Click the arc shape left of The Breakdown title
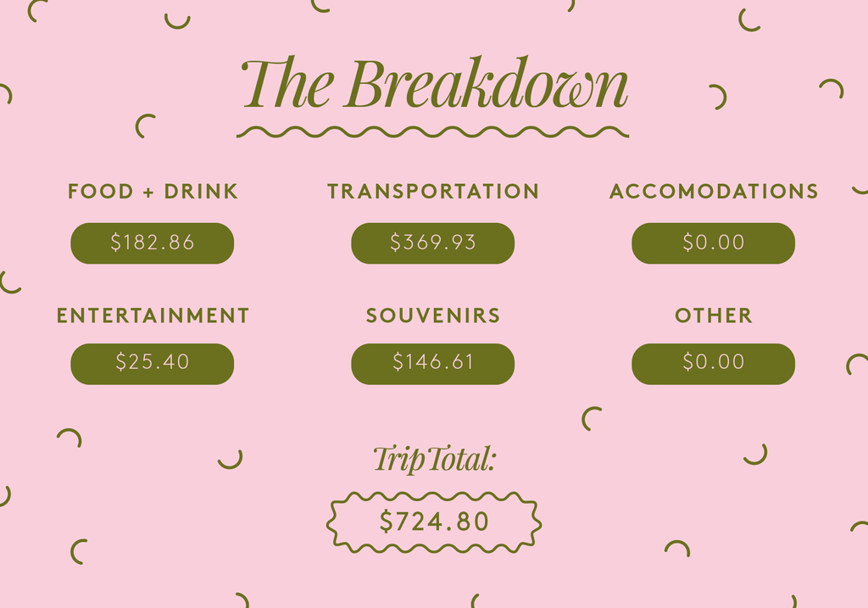868x608 pixels. [145, 126]
